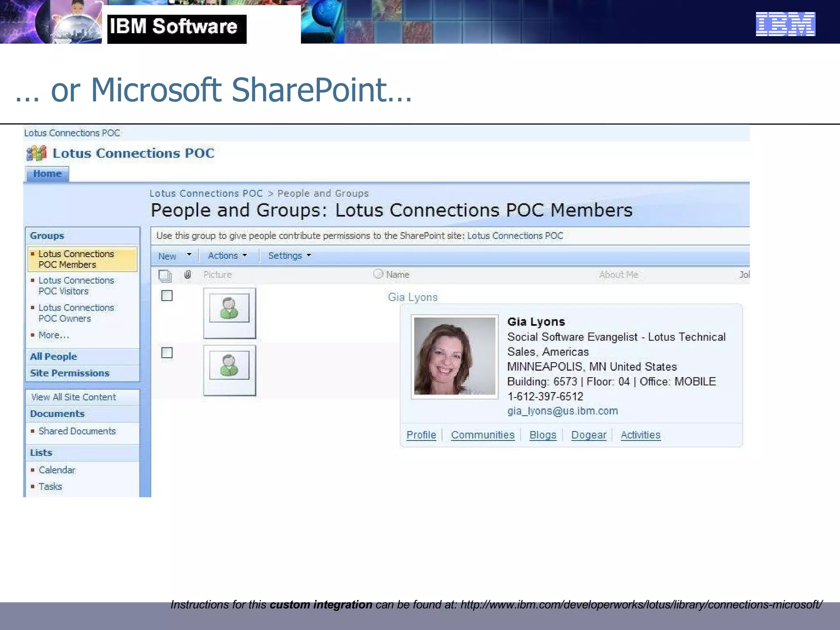This screenshot has height=630, width=840.
Task: Sort by Picture column header
Action: (217, 274)
